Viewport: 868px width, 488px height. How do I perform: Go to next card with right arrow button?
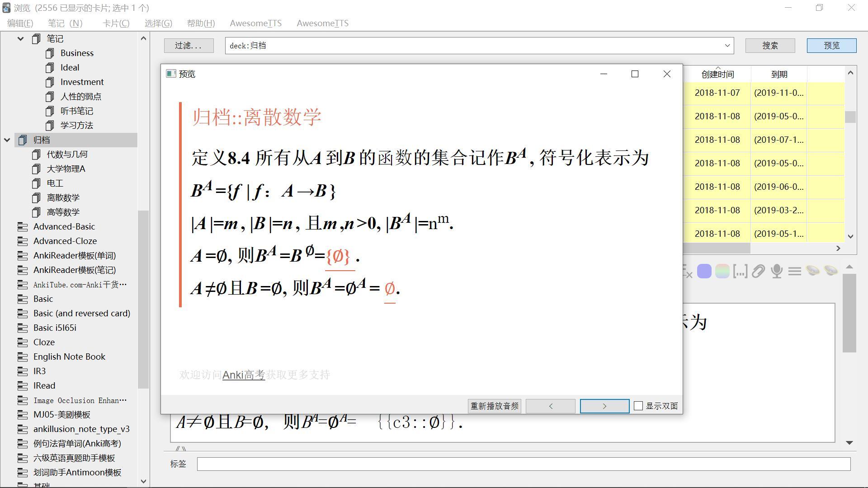tap(604, 406)
